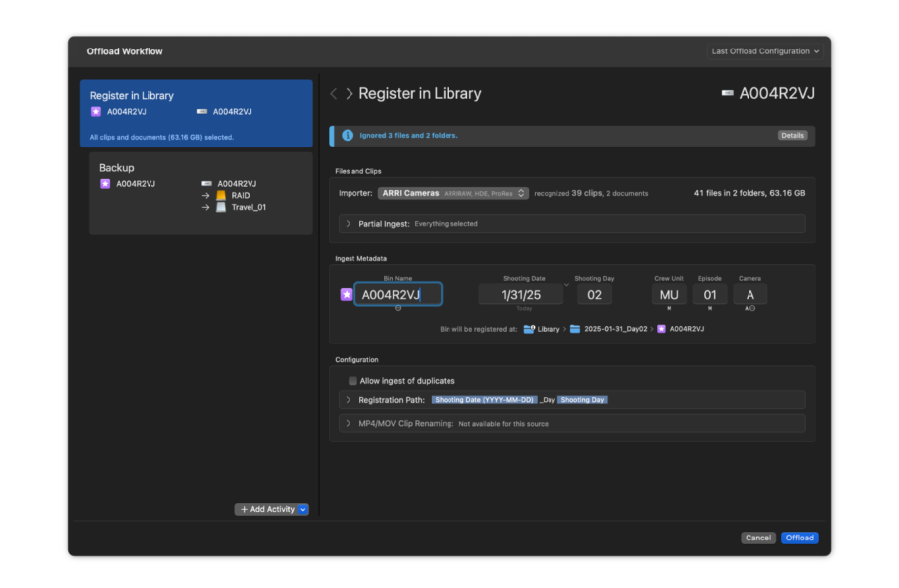Click the drive icon next to A004R2VJ title
This screenshot has width=899, height=588.
[727, 93]
